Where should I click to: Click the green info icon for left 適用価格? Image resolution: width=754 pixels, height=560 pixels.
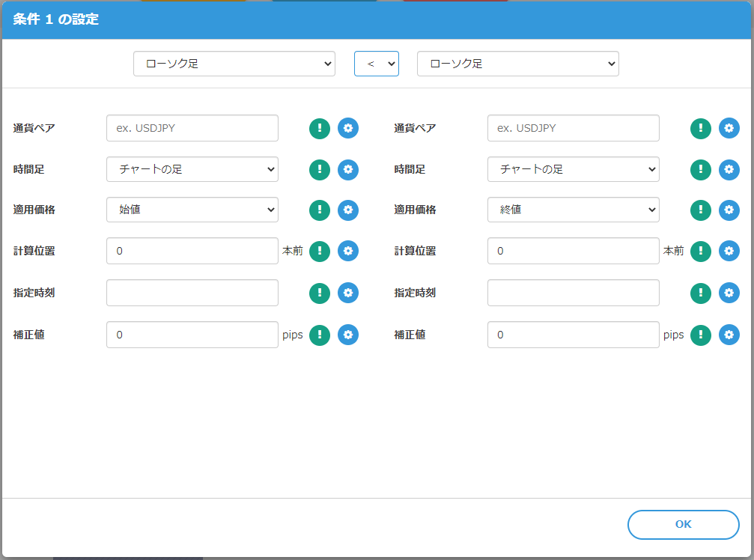pyautogui.click(x=320, y=210)
